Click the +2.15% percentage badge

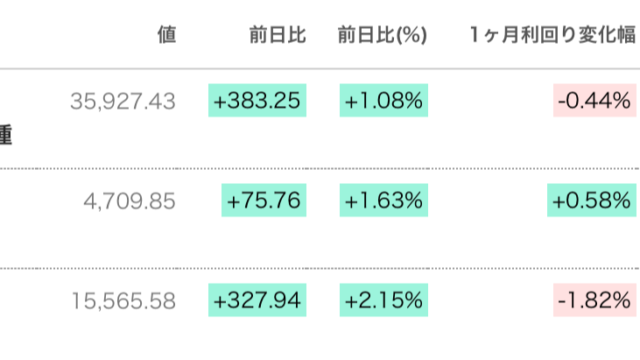tap(384, 300)
